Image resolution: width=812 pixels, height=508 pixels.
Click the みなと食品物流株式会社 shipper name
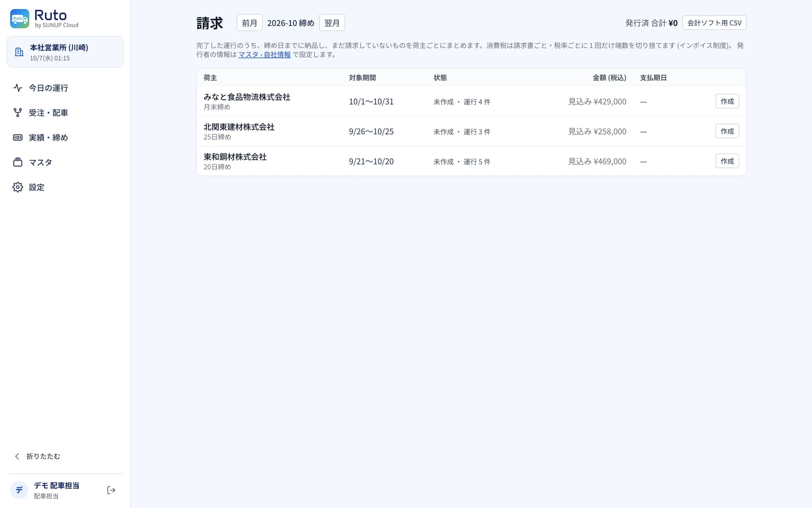coord(247,97)
